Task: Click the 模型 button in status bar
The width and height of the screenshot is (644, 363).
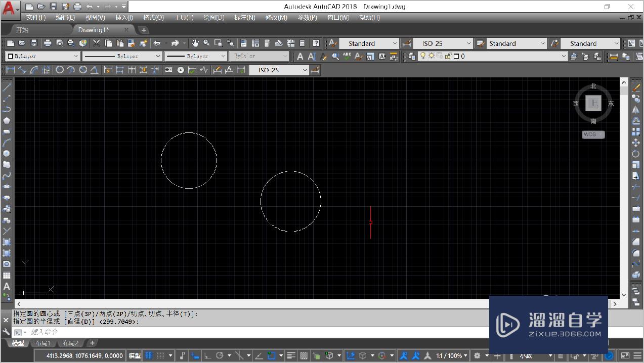Action: click(x=135, y=355)
